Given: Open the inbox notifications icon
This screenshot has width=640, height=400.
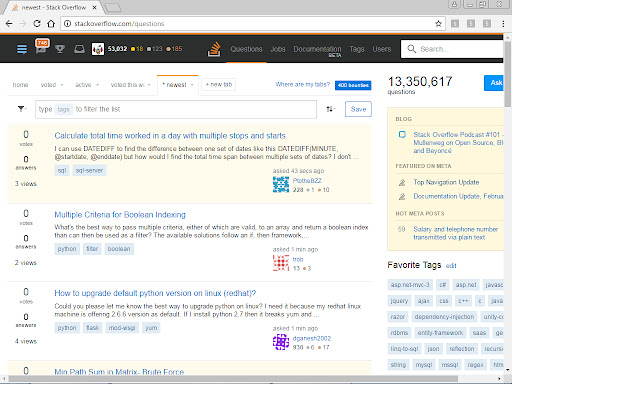Looking at the screenshot, I should click(41, 47).
